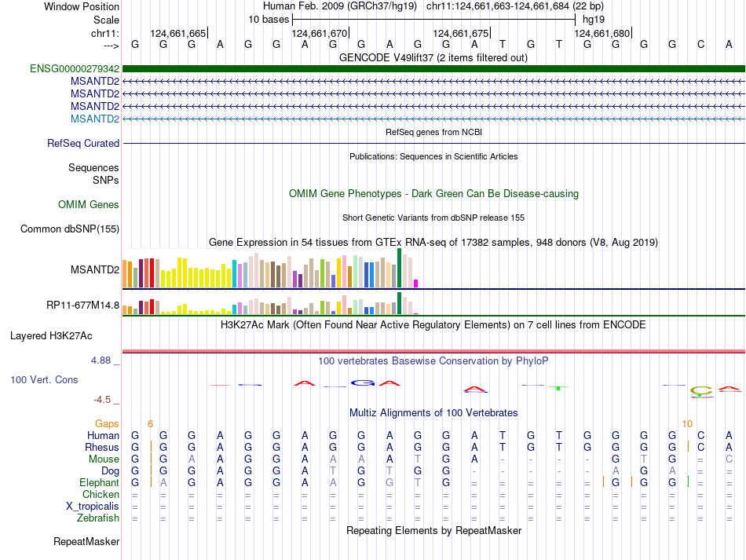The height and width of the screenshot is (560, 746).
Task: Click coordinate label 124,661,675
Action: [x=460, y=33]
